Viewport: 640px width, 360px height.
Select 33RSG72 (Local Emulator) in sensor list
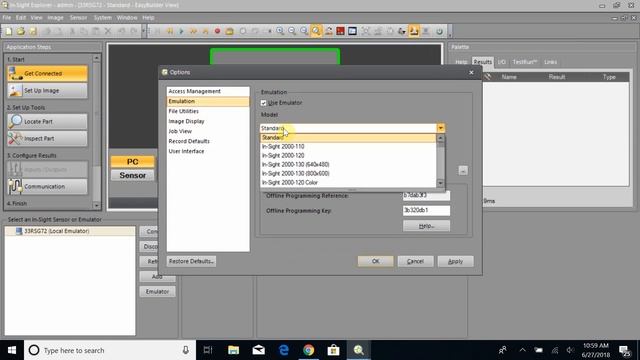click(x=70, y=231)
